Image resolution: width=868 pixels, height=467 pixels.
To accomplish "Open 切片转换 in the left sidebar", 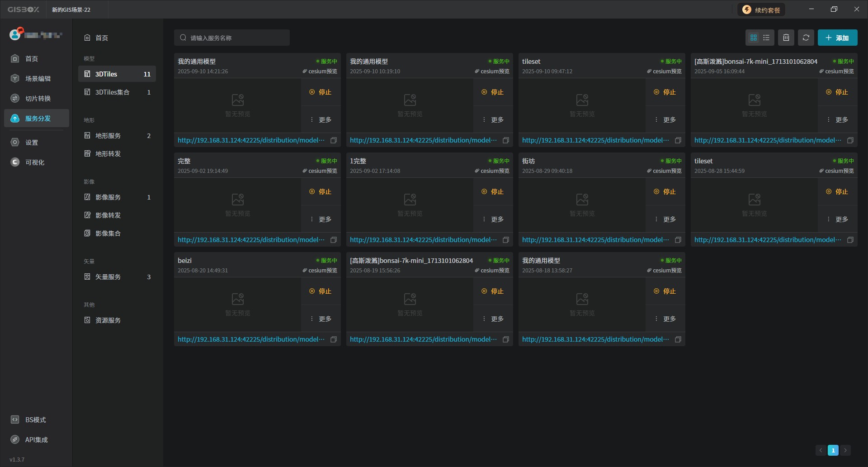I will coord(38,98).
